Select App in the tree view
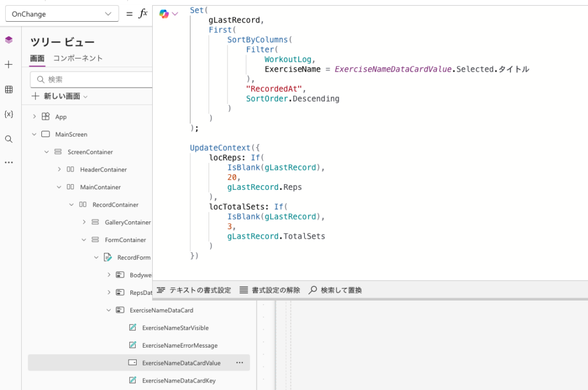 tap(61, 117)
